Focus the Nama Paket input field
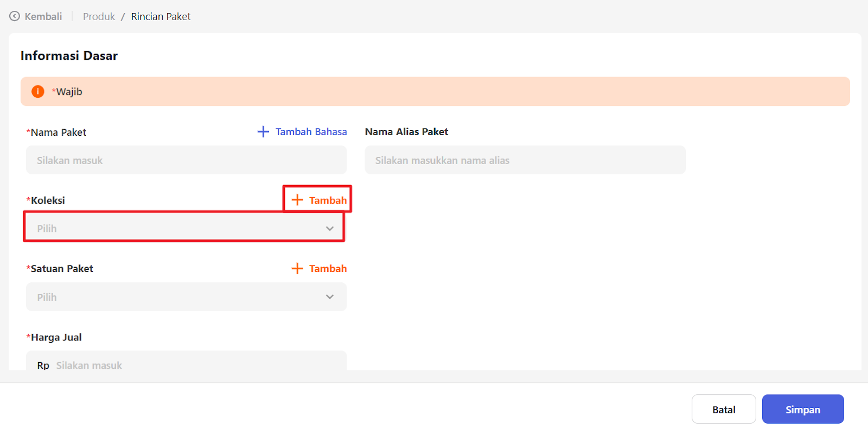 click(x=186, y=160)
